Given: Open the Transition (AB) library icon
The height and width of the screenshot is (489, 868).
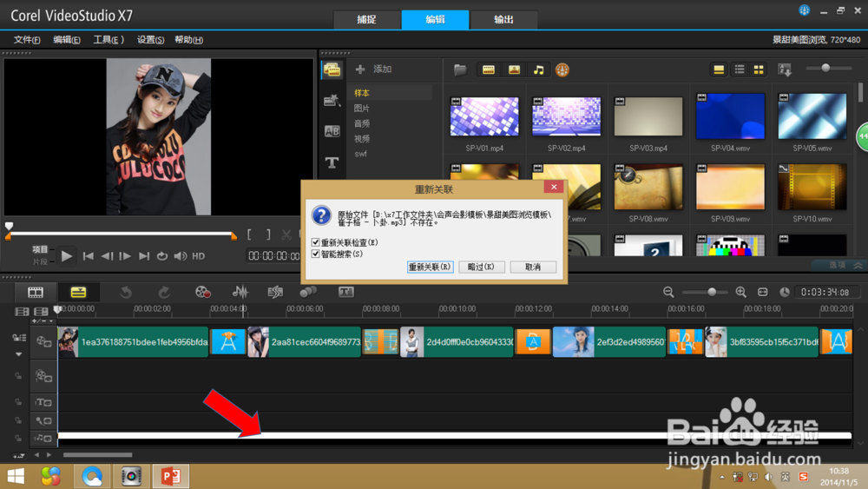Looking at the screenshot, I should (332, 131).
